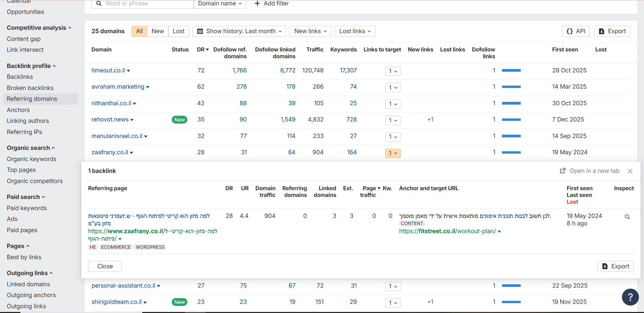Image resolution: width=644 pixels, height=313 pixels.
Task: Click dofollow ref. domains value 1,766
Action: coord(239,70)
